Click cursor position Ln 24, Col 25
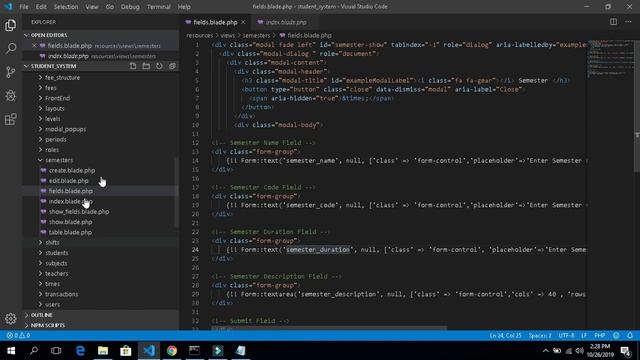The width and height of the screenshot is (640, 360). click(x=505, y=336)
